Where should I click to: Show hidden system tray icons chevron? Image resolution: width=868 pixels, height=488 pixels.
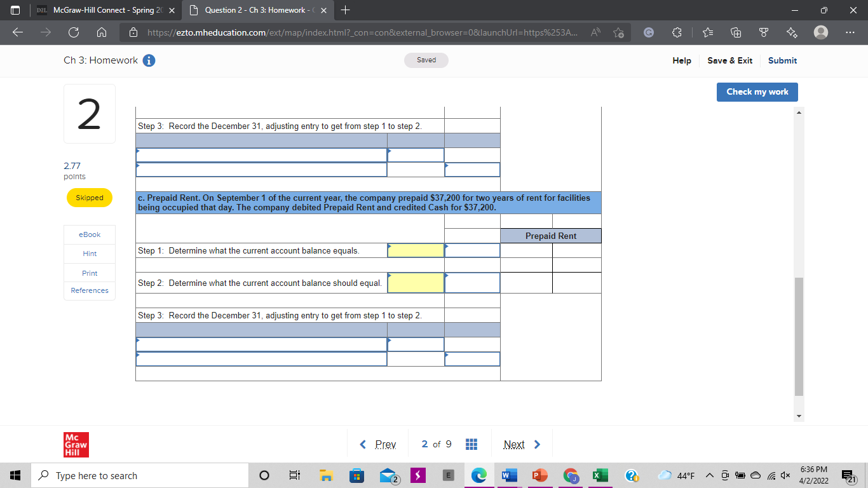[710, 476]
